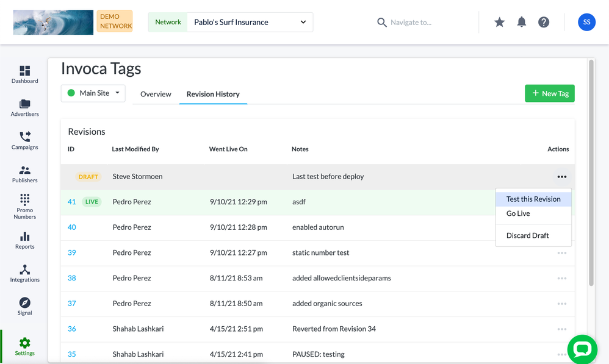Open actions menu for revision 37
609x364 pixels.
561,304
